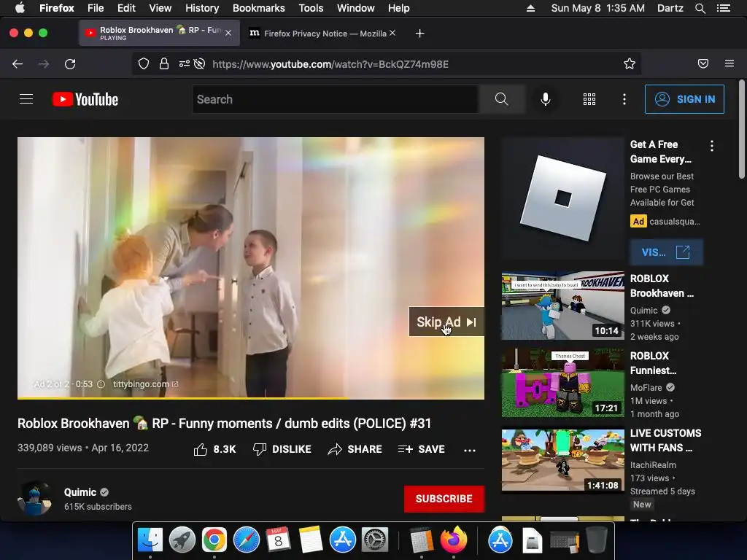Close the Firefox Privacy Notice tab

click(392, 33)
